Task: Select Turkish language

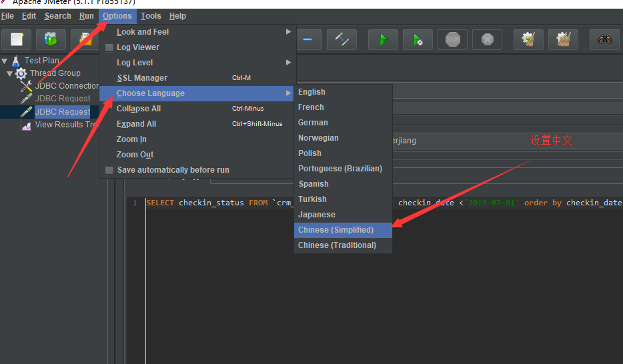Action: (x=343, y=199)
